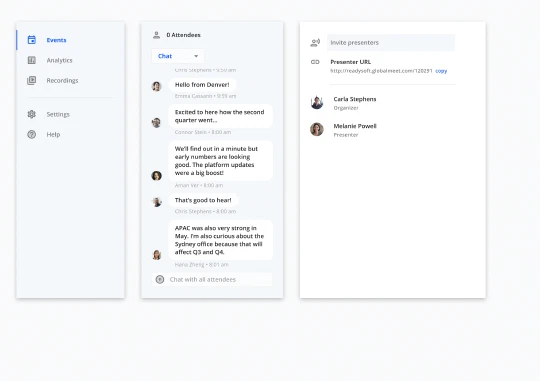Click Carla Stephens' profile photo
This screenshot has height=381, width=540.
tap(317, 103)
